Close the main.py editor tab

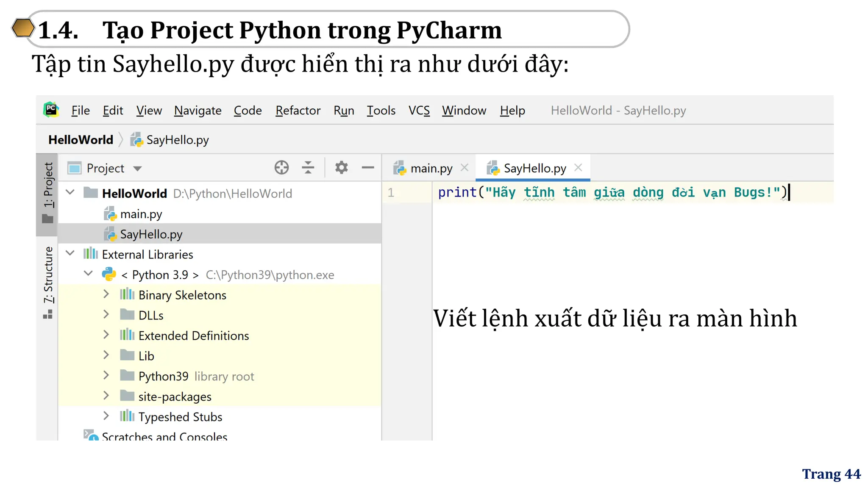click(x=465, y=168)
